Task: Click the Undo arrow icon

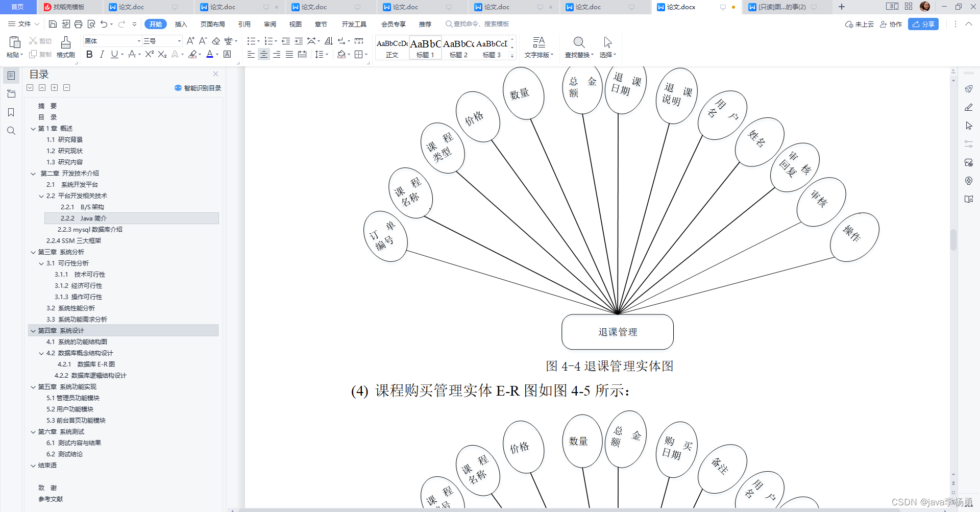Action: 104,24
